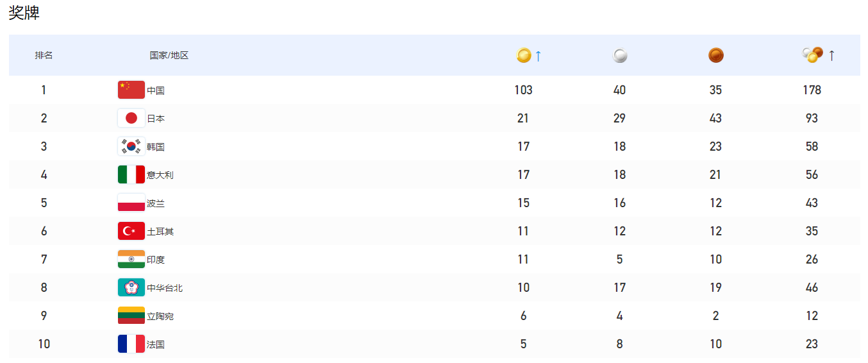Open the 立陶宛 country link
This screenshot has height=363, width=868.
(160, 316)
